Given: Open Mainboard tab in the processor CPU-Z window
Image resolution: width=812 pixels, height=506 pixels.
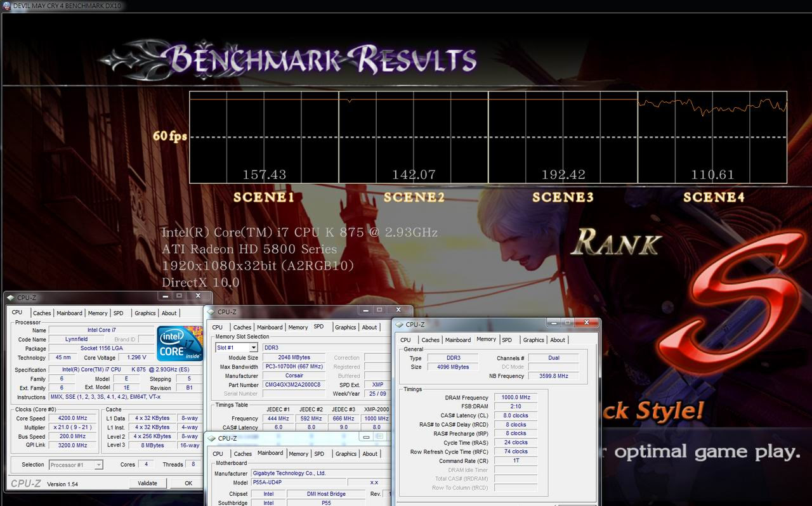Looking at the screenshot, I should point(69,313).
